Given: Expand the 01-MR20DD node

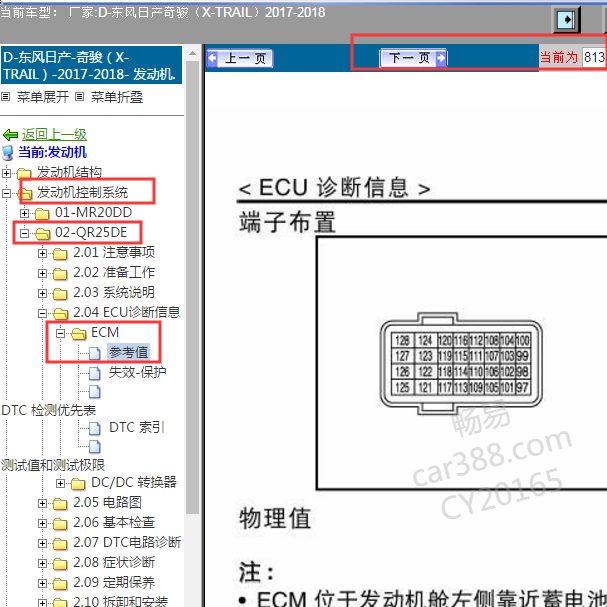Looking at the screenshot, I should pos(24,213).
